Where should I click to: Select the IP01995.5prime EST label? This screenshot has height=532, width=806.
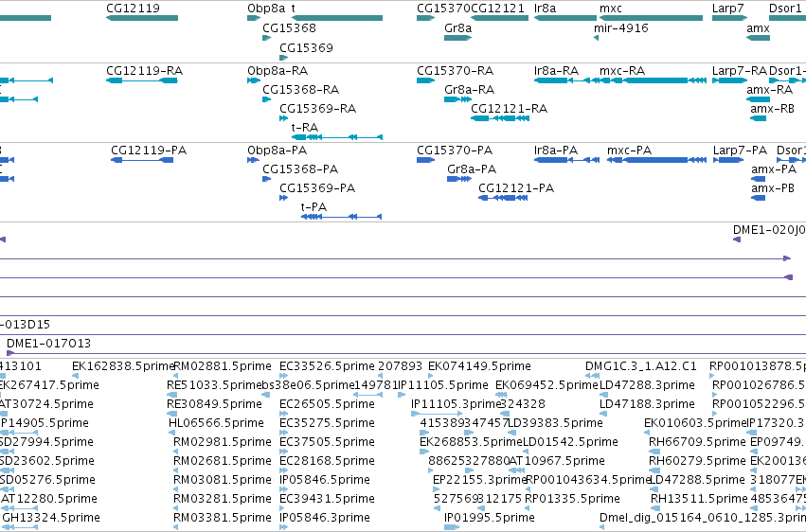[x=490, y=518]
